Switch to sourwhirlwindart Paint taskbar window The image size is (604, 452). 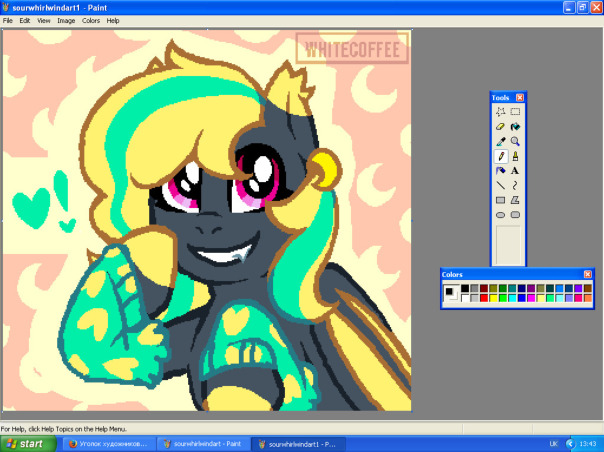point(203,444)
